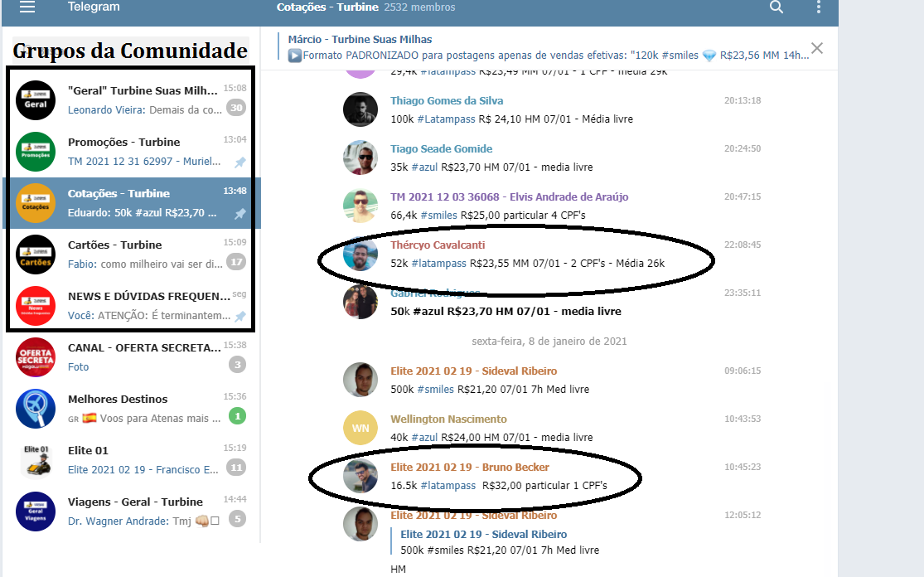Click the Geral group avatar
This screenshot has height=577, width=924.
point(36,100)
